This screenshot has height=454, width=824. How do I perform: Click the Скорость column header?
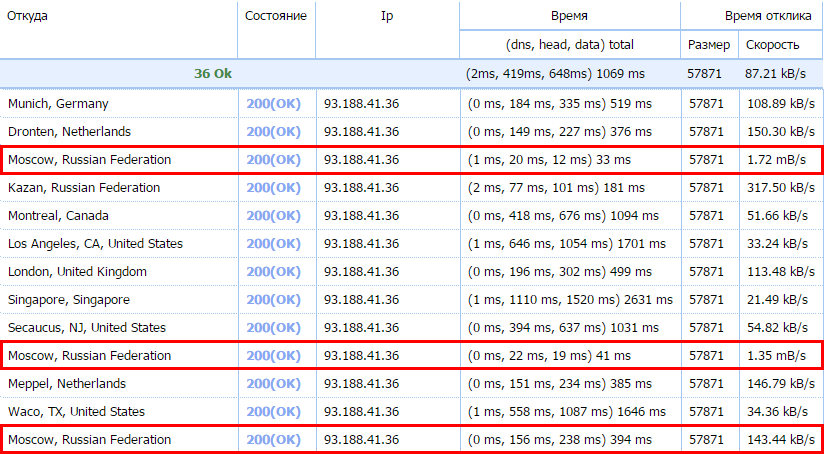click(x=772, y=45)
